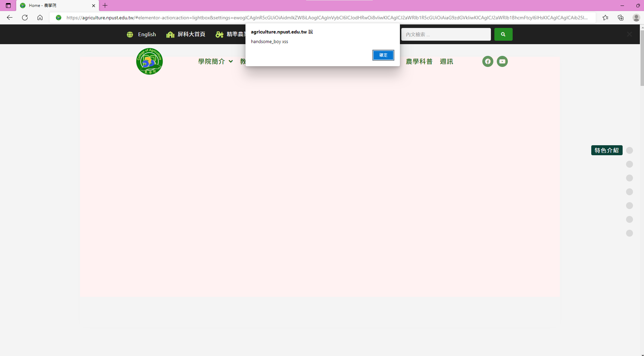The image size is (644, 356).
Task: Jump to the 特色介紹 section label
Action: pos(607,150)
